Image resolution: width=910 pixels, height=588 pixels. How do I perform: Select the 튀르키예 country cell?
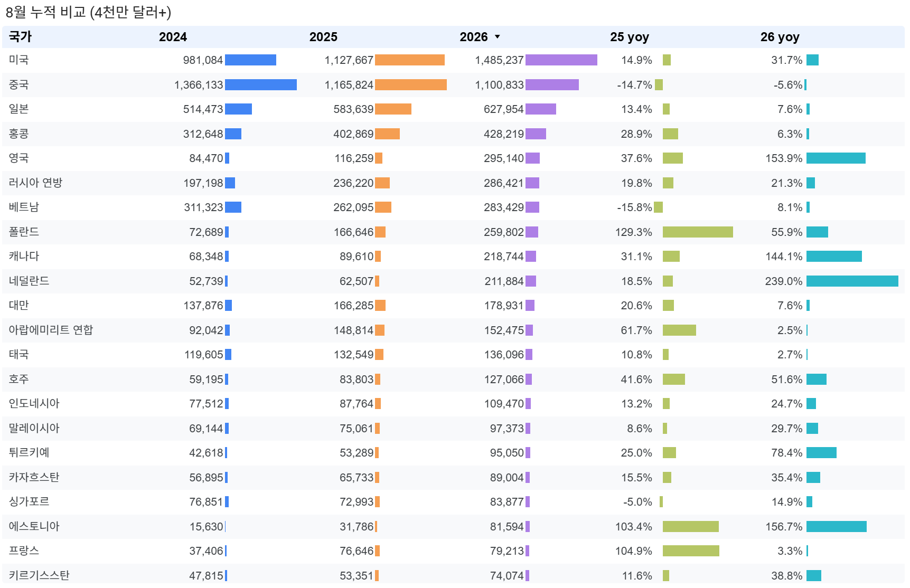(29, 453)
